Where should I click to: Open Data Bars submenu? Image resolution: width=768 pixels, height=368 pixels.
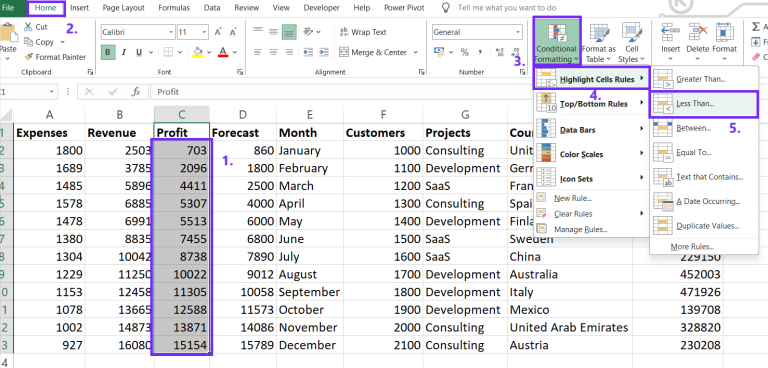[592, 129]
